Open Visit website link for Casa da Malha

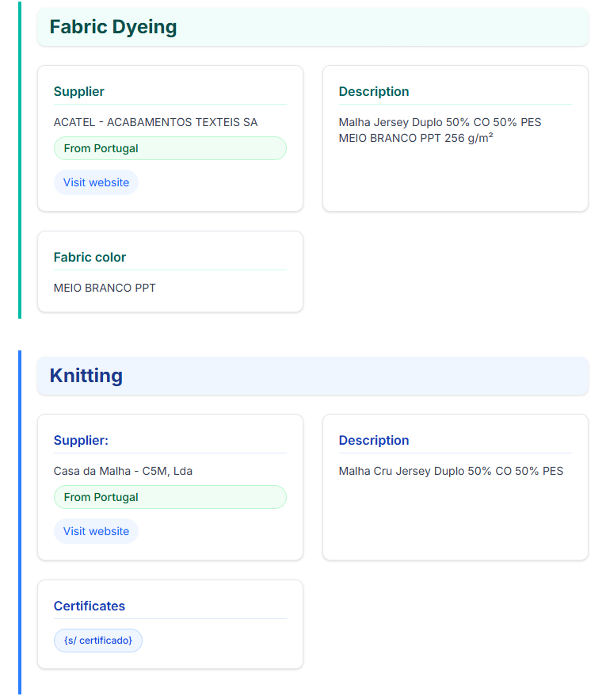(x=96, y=531)
